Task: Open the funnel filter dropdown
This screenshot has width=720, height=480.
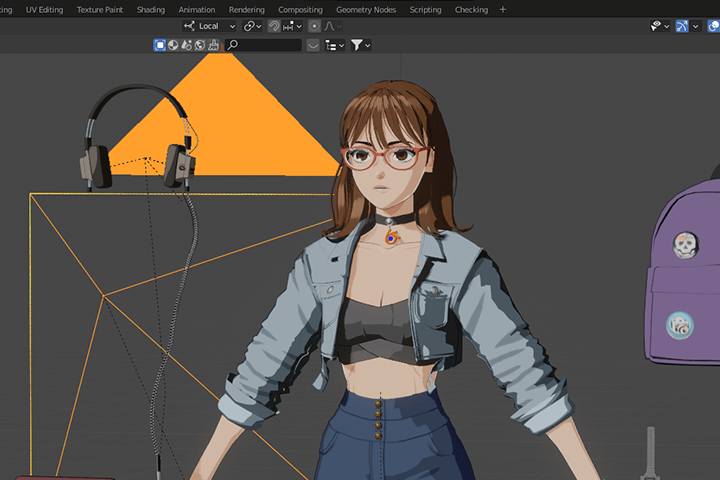Action: click(361, 45)
